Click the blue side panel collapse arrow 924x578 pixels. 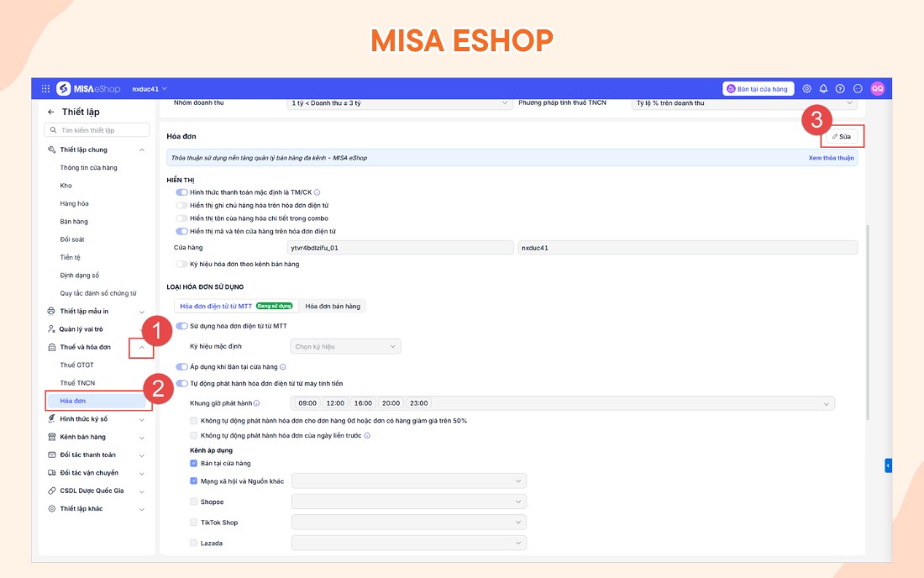tap(888, 465)
